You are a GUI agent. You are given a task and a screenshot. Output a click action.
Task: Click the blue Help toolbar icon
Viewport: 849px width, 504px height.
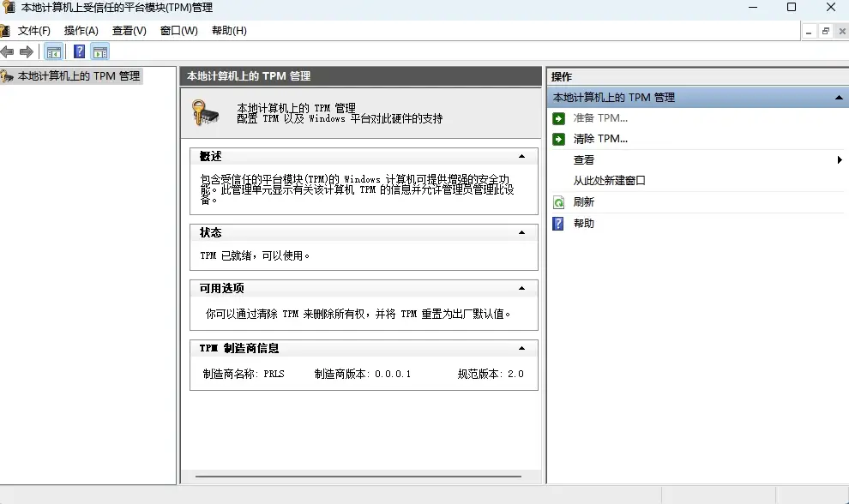pos(79,52)
